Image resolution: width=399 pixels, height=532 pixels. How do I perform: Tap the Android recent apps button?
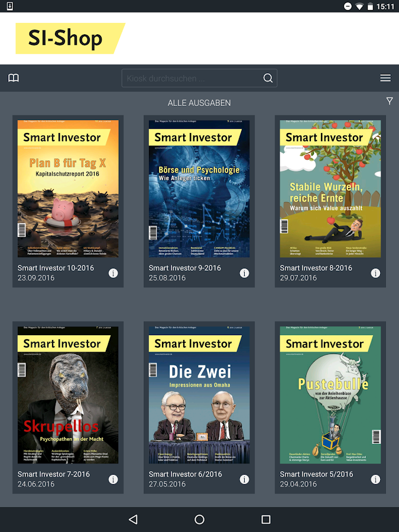click(266, 520)
